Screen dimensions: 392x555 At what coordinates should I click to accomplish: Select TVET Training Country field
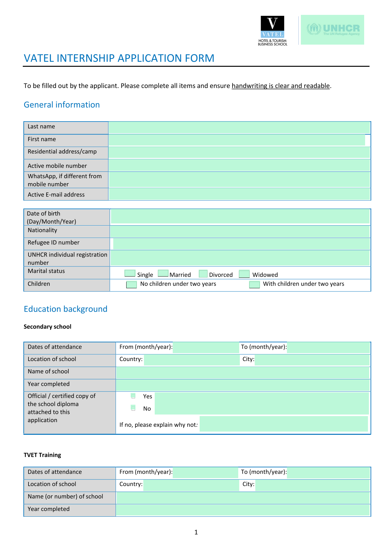[x=191, y=485]
